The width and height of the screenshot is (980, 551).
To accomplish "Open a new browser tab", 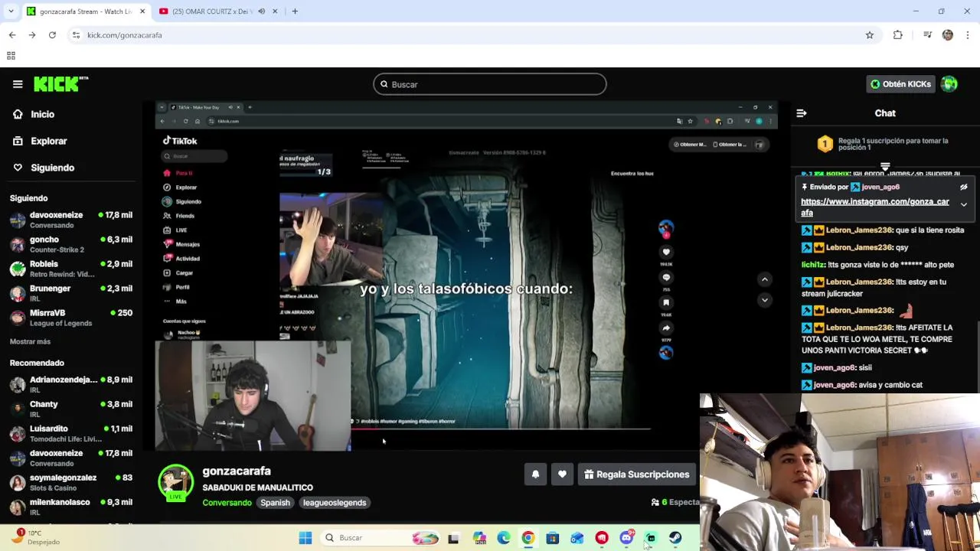I will coord(295,11).
